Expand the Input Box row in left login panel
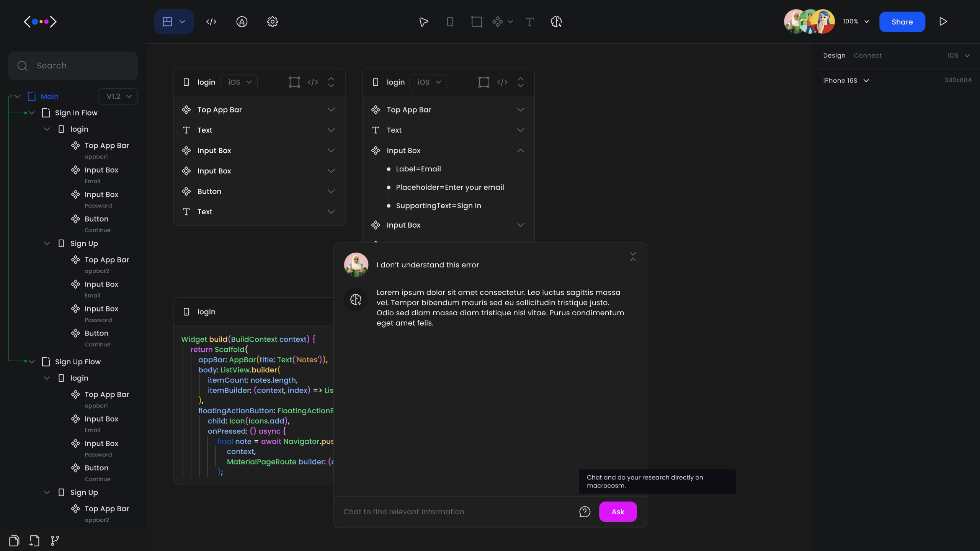Screen dimensions: 980x551 click(331, 150)
